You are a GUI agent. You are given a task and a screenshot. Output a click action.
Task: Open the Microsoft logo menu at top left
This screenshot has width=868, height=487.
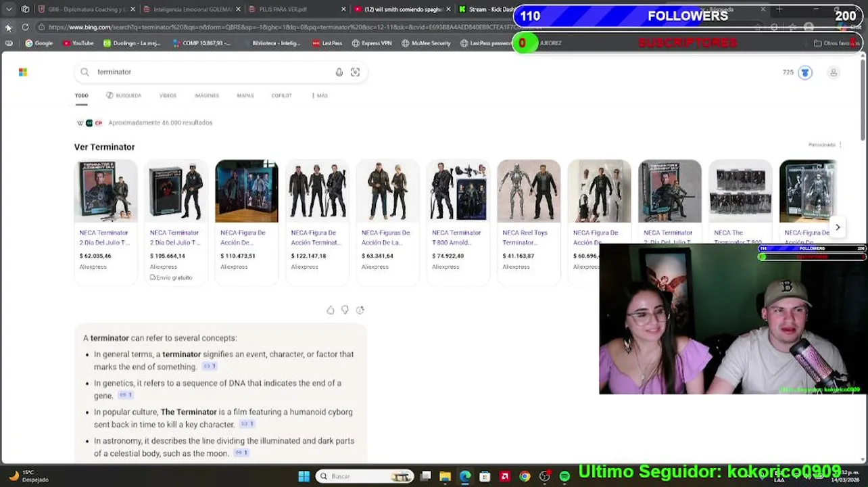pos(23,72)
